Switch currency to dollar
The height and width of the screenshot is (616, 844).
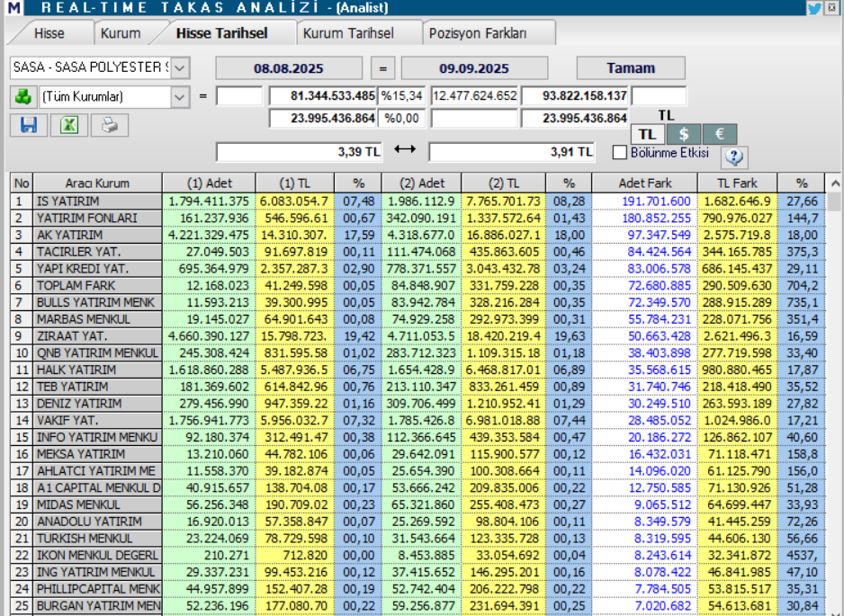coord(684,134)
